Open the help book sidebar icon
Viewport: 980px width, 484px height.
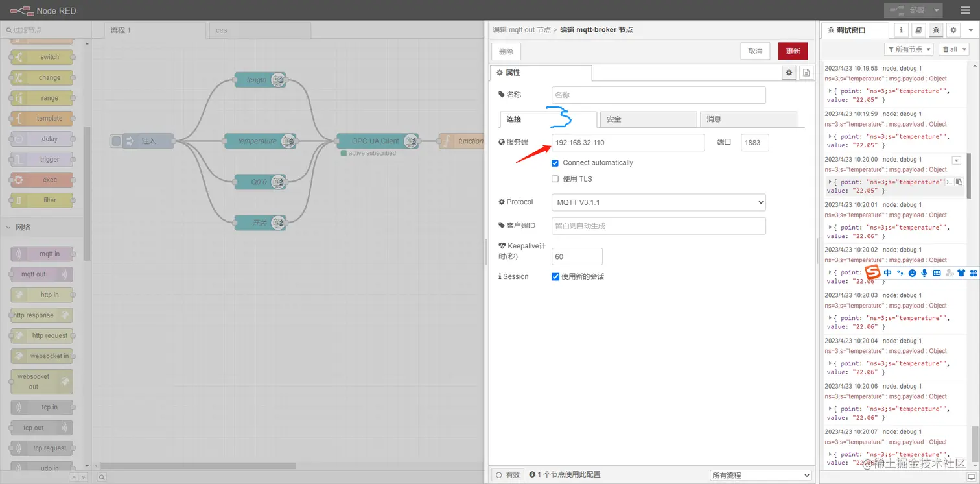pos(918,30)
